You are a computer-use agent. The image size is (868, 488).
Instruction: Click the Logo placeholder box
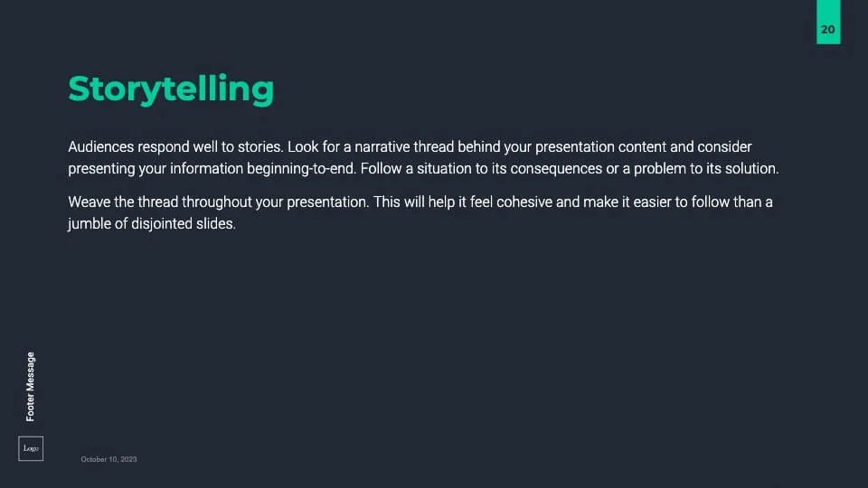point(31,448)
